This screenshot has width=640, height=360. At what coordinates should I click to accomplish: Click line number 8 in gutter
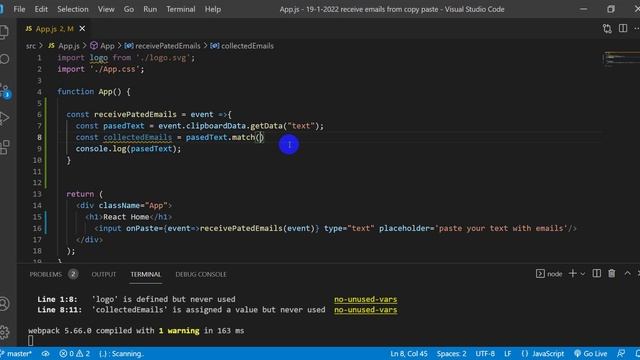pyautogui.click(x=39, y=137)
